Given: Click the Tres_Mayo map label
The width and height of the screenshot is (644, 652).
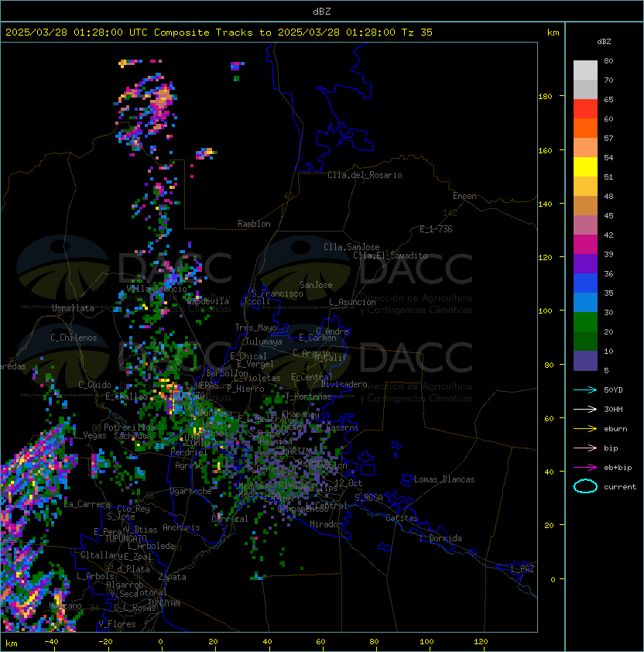Looking at the screenshot, I should tap(255, 328).
